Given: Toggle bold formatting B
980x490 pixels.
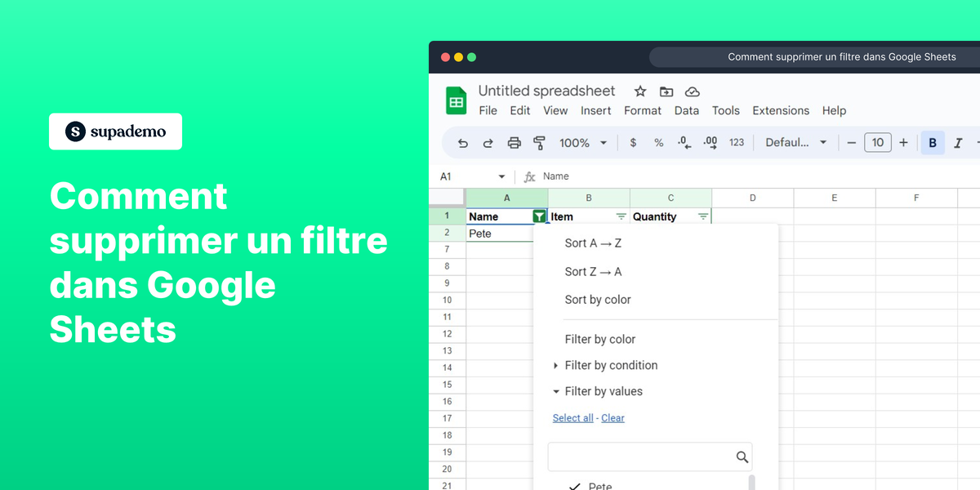Looking at the screenshot, I should [x=933, y=143].
